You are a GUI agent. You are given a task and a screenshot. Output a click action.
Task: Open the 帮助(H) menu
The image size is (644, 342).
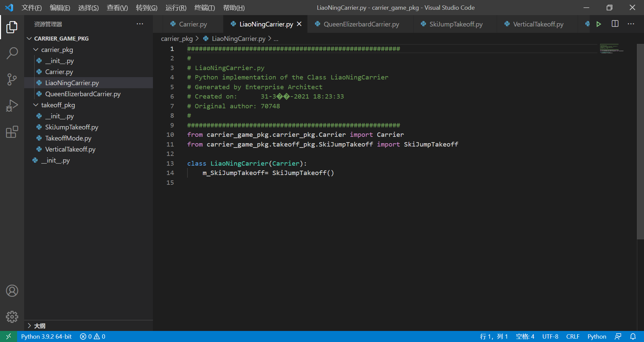[234, 8]
